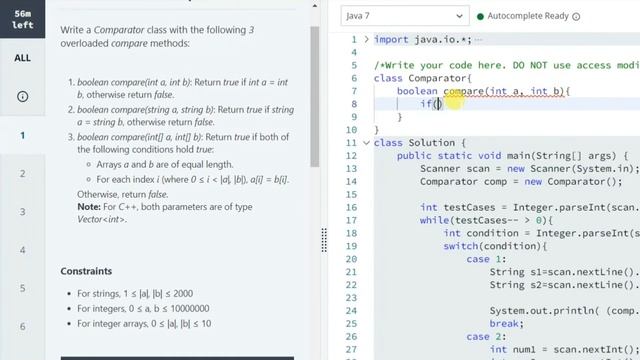Click 'while(testCases-- > 0){' on line 17
The height and width of the screenshot is (360, 640).
click(486, 220)
